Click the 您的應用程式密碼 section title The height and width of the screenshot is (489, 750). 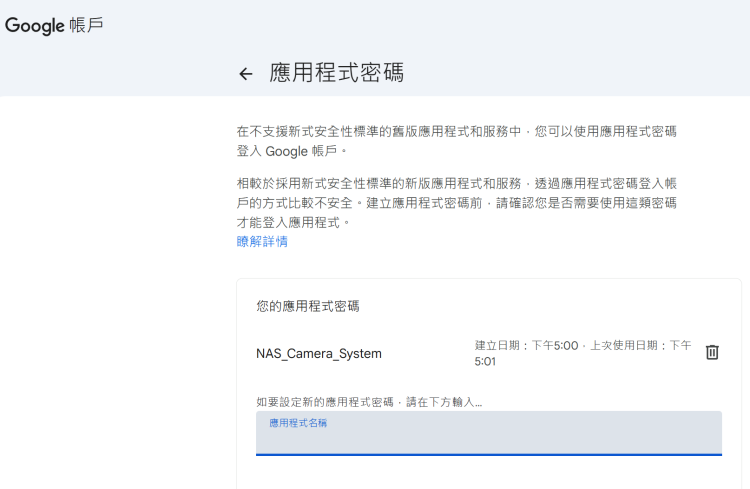click(x=308, y=306)
